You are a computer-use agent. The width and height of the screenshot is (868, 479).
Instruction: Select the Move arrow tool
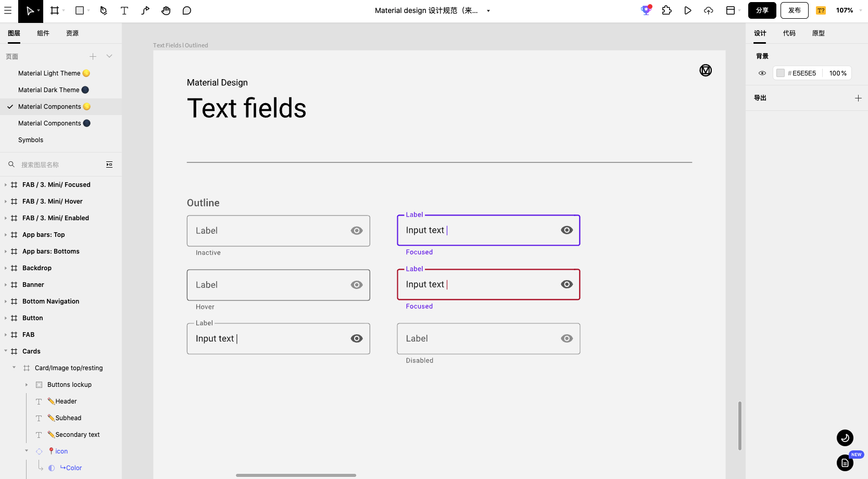click(30, 11)
